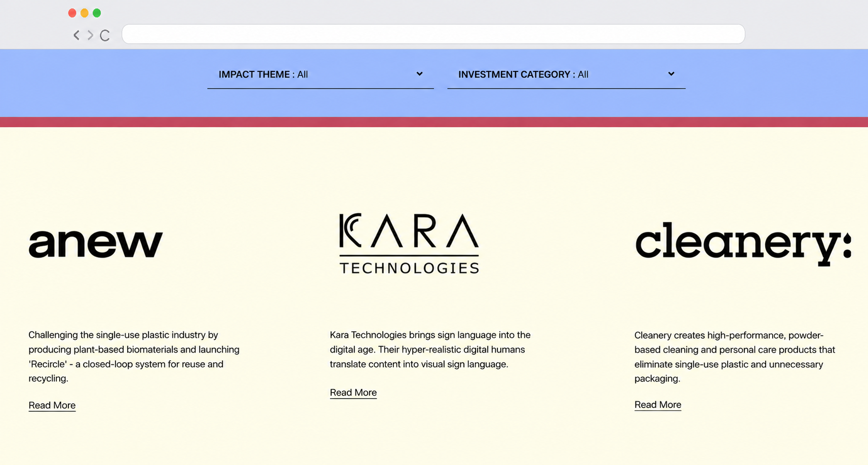
Task: Click the yellow minimize window button
Action: click(85, 13)
